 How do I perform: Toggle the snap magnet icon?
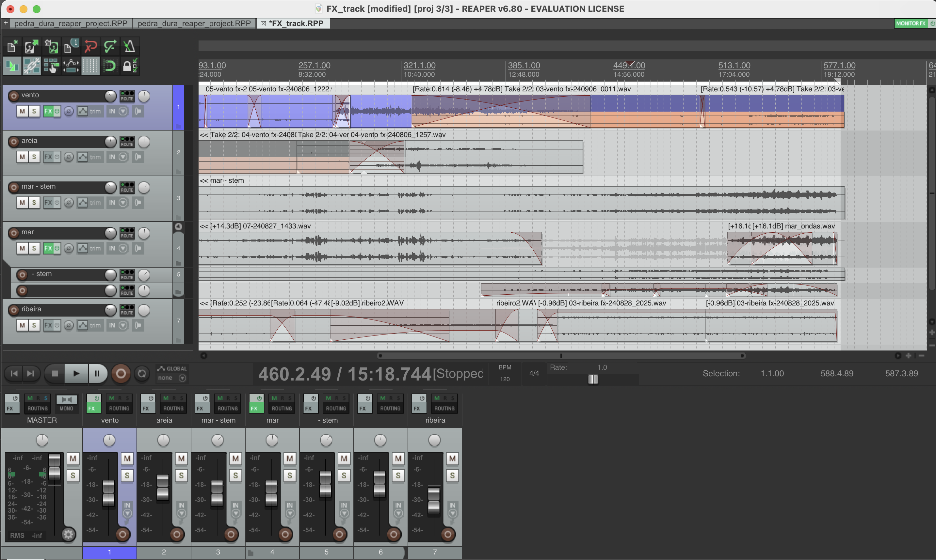click(x=109, y=67)
